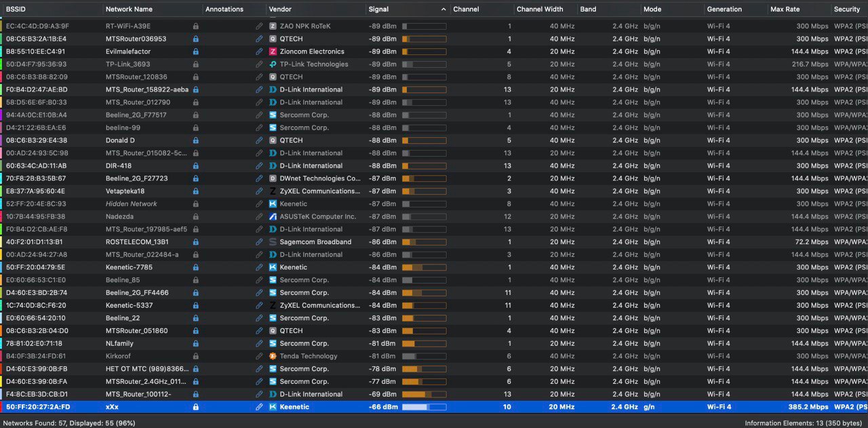Click the Hidden Network name cell
Screen dimensions: 868x428
131,203
